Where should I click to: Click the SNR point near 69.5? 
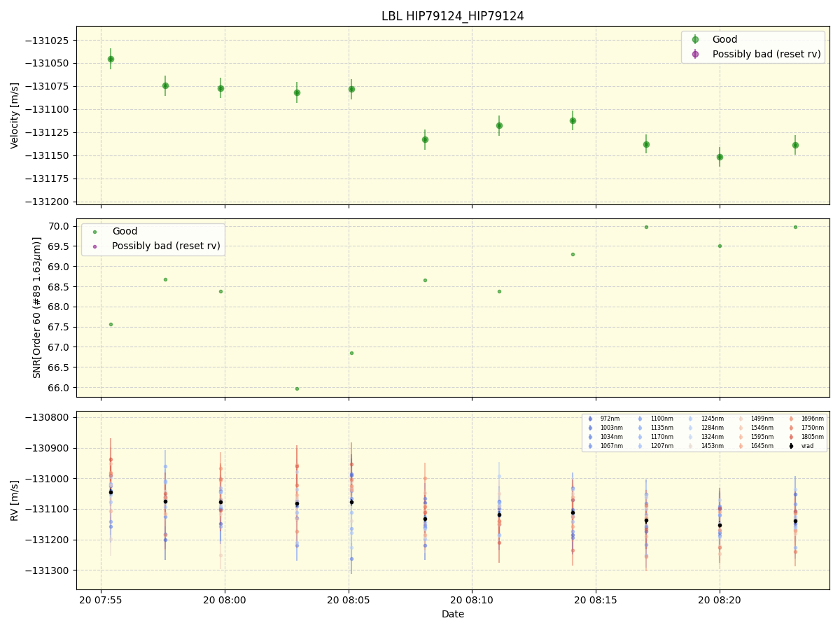point(720,246)
